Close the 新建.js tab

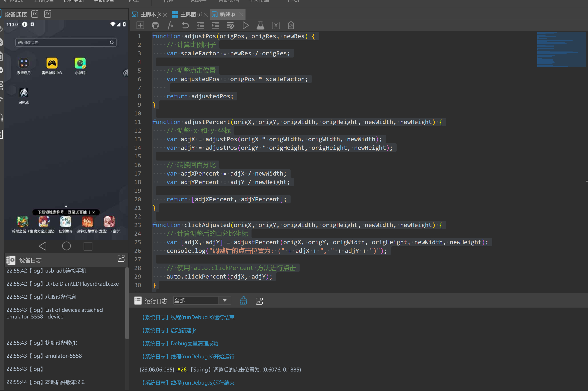click(x=241, y=14)
